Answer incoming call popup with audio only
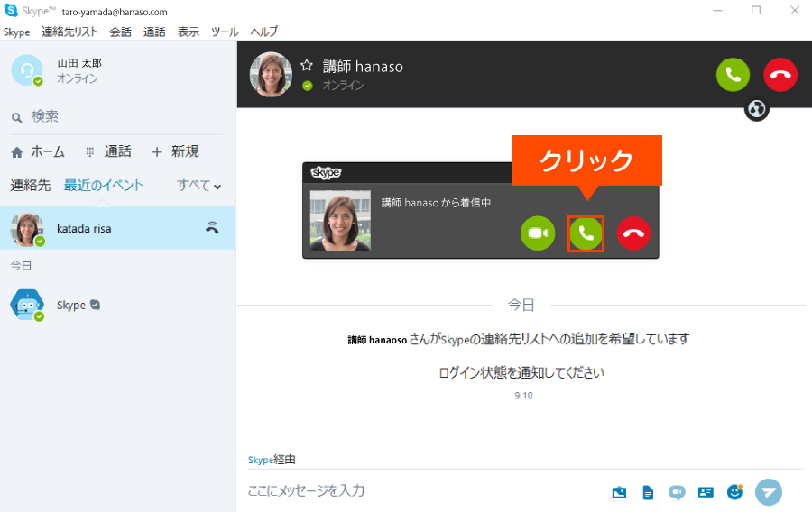Image resolution: width=812 pixels, height=512 pixels. (x=586, y=233)
